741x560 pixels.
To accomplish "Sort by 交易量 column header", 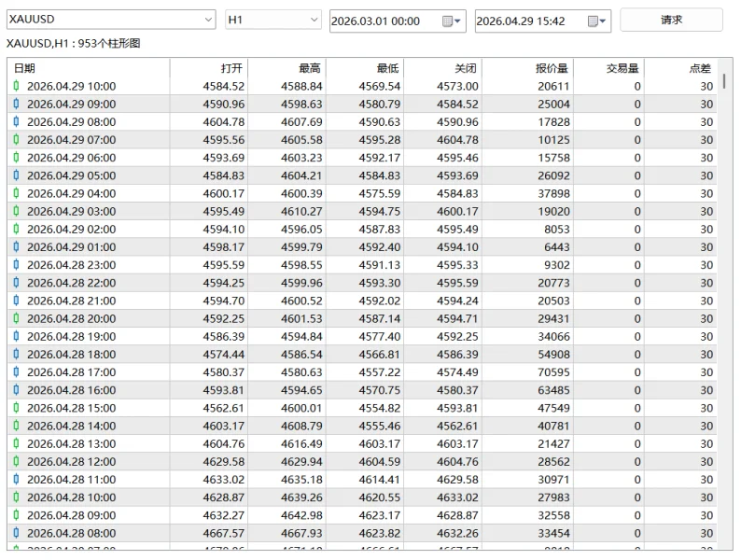I will point(608,68).
